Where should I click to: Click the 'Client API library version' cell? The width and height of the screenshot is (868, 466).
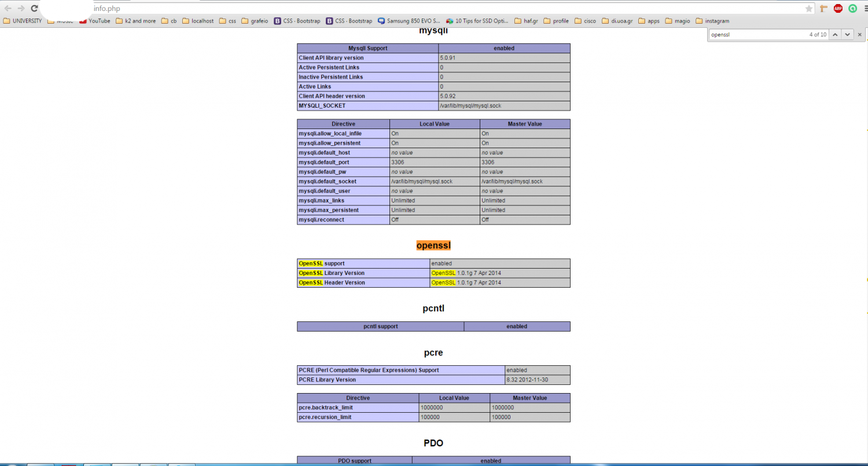point(367,58)
